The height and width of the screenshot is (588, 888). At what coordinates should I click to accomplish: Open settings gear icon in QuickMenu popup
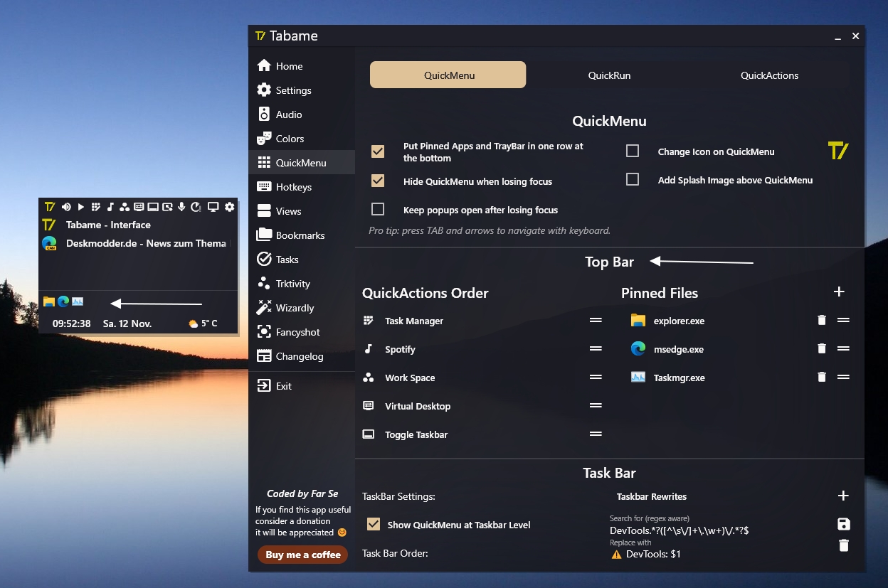click(x=229, y=207)
